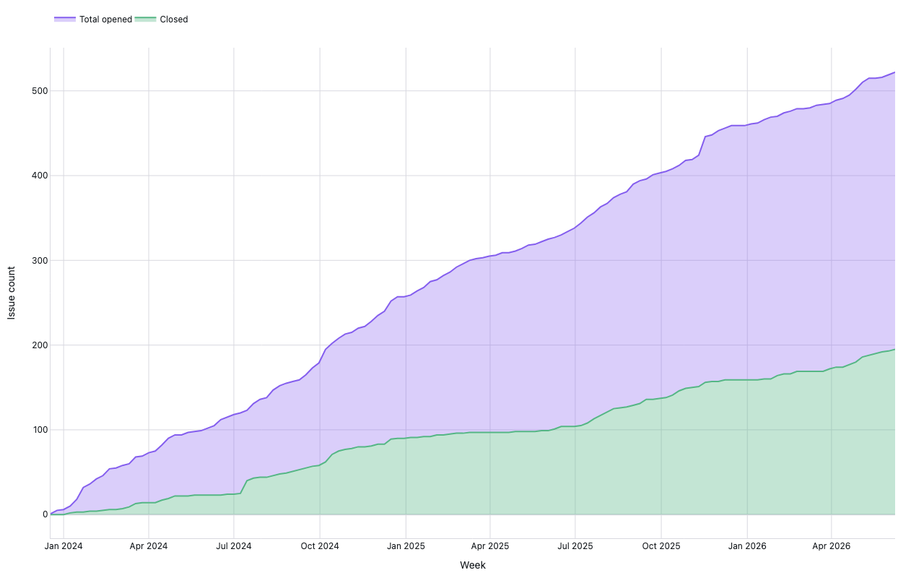
Task: Click the 0 y-axis tick label
Action: coord(45,514)
